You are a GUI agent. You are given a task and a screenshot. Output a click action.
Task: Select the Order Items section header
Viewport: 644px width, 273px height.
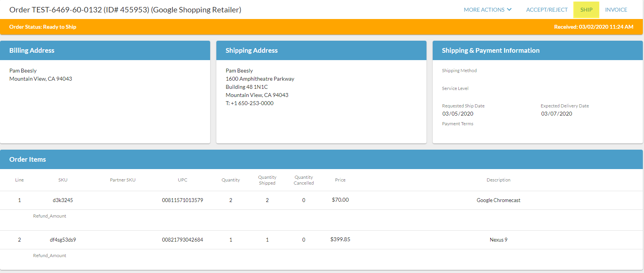click(x=28, y=159)
